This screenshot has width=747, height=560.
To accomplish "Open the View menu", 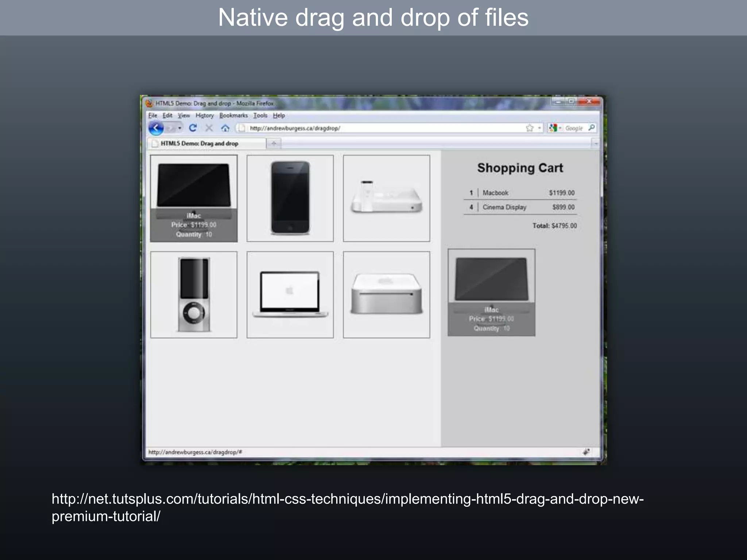I will tap(184, 115).
